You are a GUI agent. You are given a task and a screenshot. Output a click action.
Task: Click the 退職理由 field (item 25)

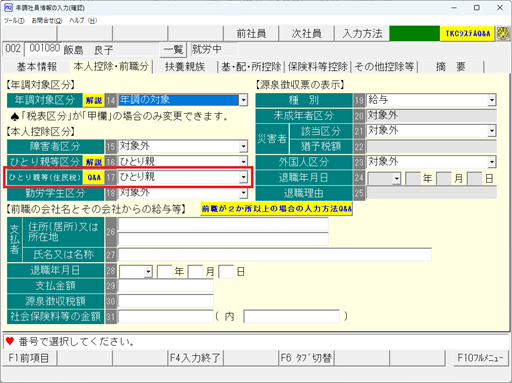coord(431,193)
